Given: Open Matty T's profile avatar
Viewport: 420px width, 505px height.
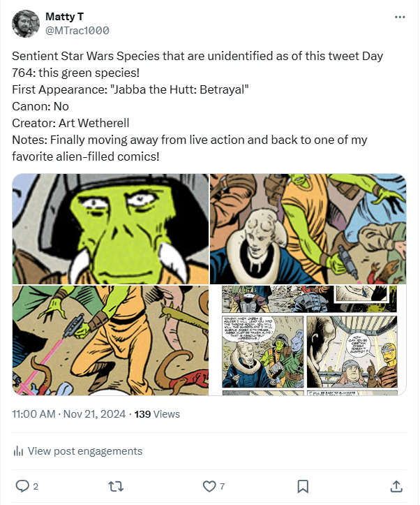Looking at the screenshot, I should pyautogui.click(x=26, y=24).
